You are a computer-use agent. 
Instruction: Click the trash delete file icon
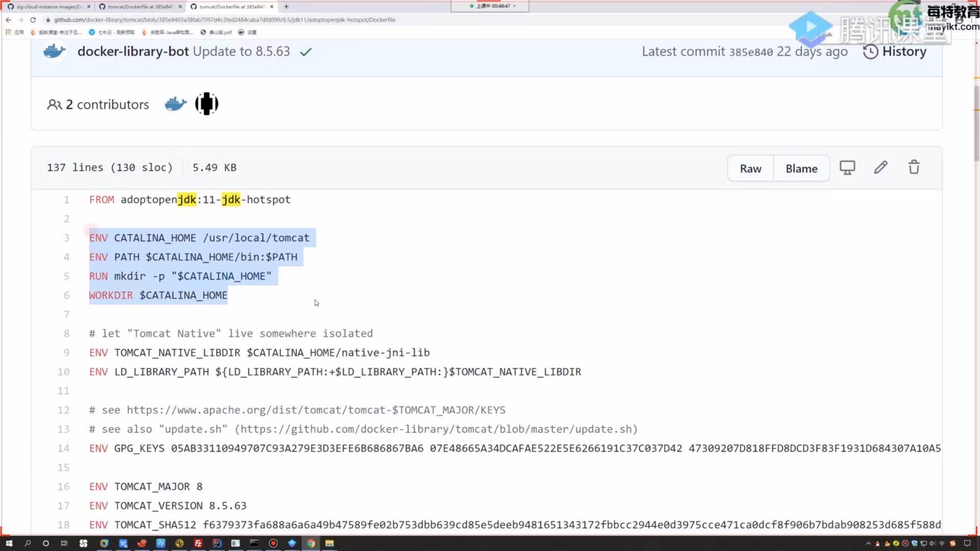pos(914,168)
